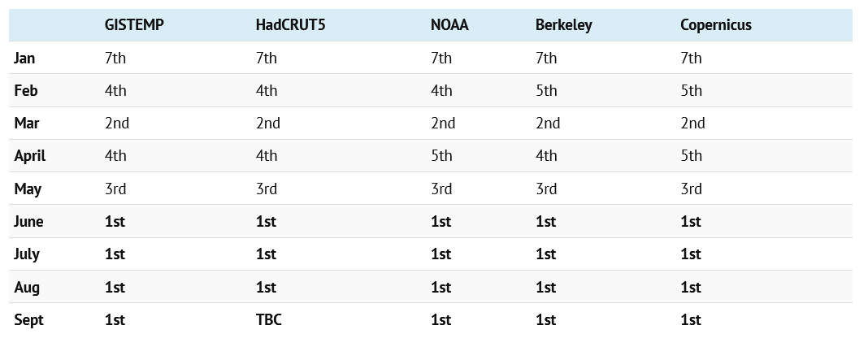
Task: Select the April row label
Action: (29, 156)
